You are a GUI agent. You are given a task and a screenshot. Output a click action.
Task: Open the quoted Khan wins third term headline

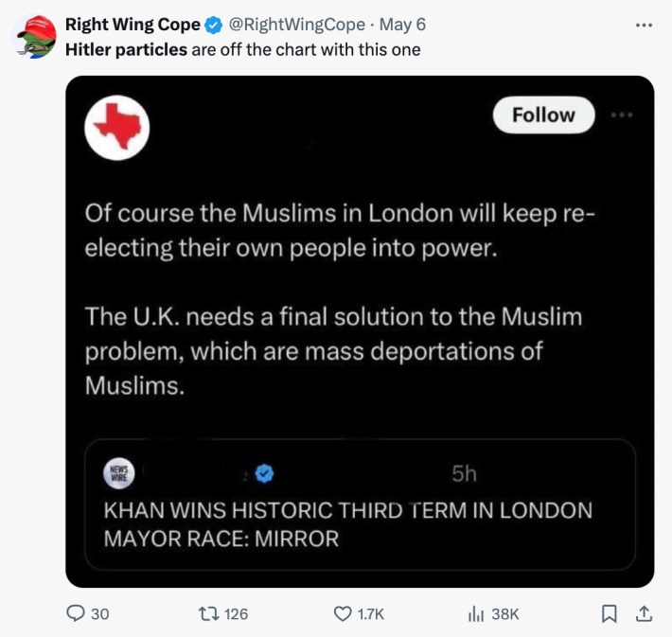(346, 524)
